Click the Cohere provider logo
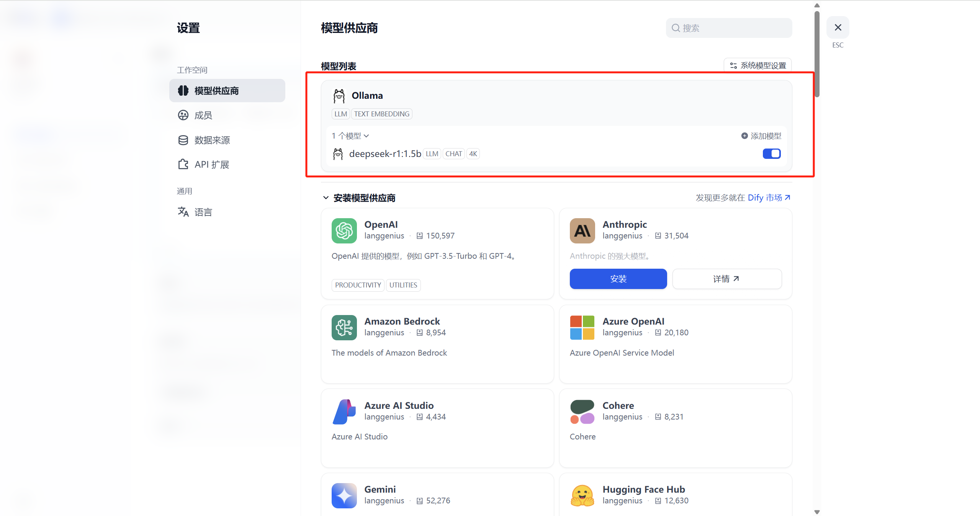The height and width of the screenshot is (516, 980). 581,411
